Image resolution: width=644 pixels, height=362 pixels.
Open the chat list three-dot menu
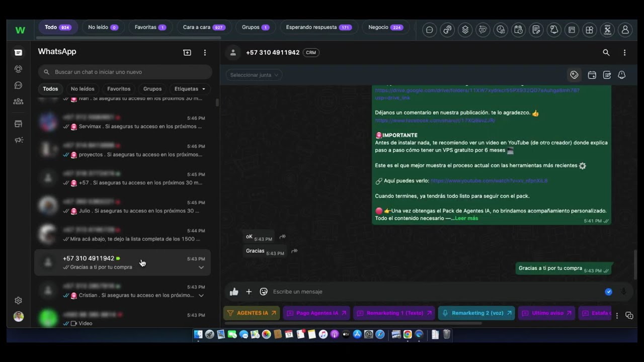click(205, 52)
